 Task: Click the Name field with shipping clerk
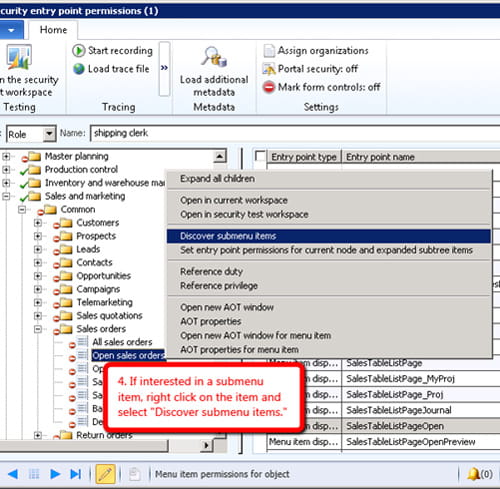295,133
